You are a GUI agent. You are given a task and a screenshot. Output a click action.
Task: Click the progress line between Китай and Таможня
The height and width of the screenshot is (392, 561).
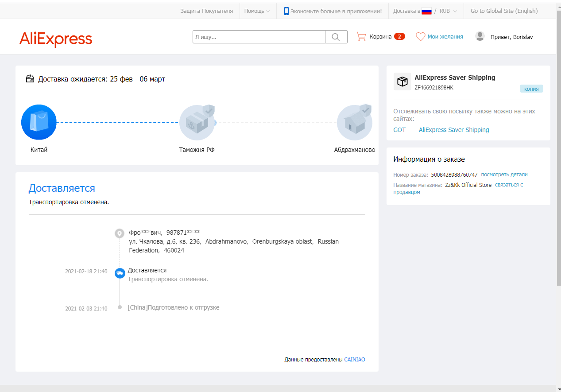(x=118, y=123)
